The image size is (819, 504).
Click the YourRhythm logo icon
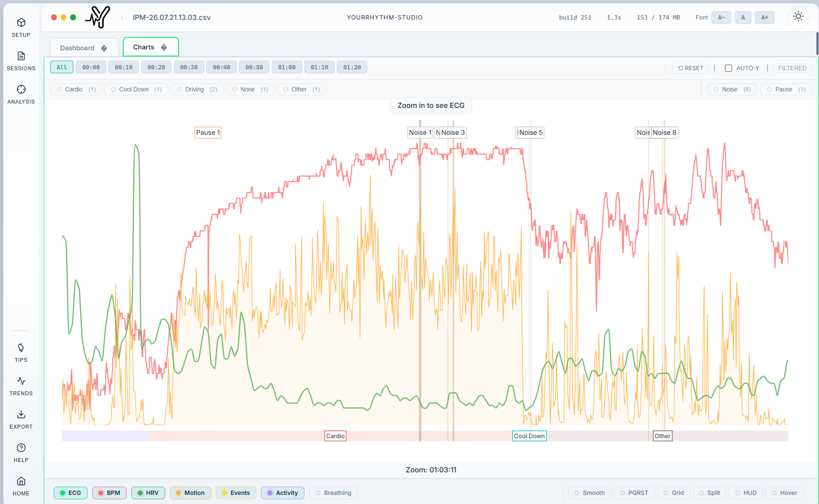pyautogui.click(x=98, y=17)
